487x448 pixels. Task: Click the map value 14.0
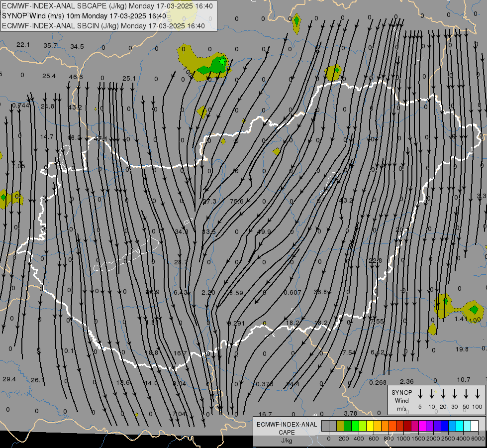pos(151,383)
